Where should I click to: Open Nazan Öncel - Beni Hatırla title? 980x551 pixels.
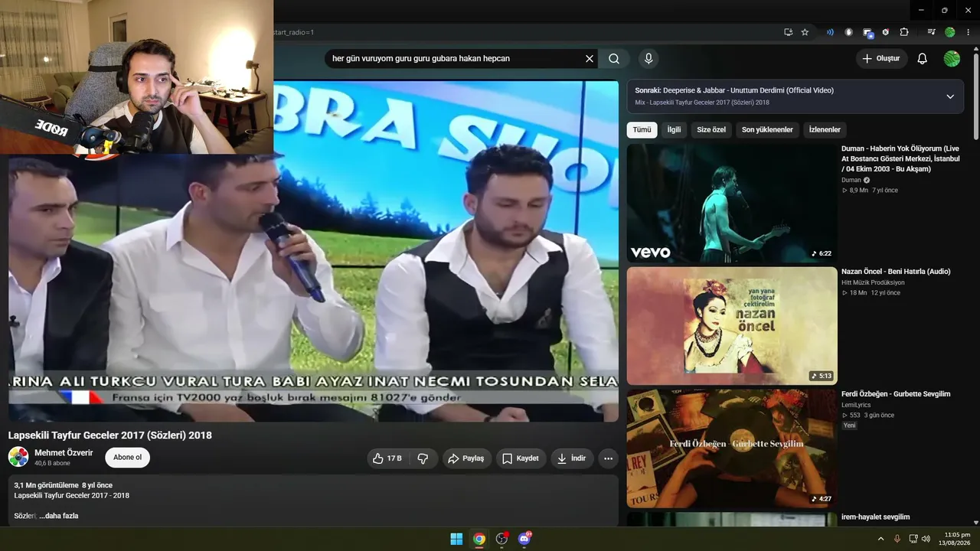click(896, 272)
